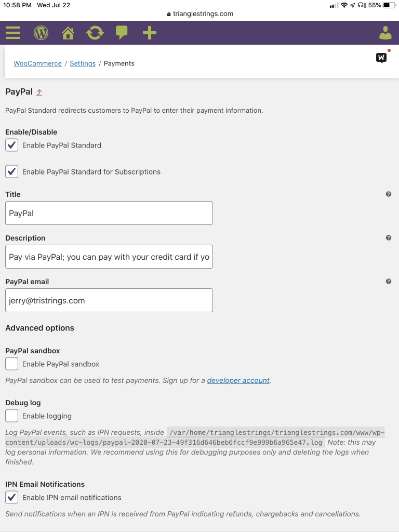Viewport: 399px width, 532px height.
Task: Go to site via home icon
Action: point(68,33)
